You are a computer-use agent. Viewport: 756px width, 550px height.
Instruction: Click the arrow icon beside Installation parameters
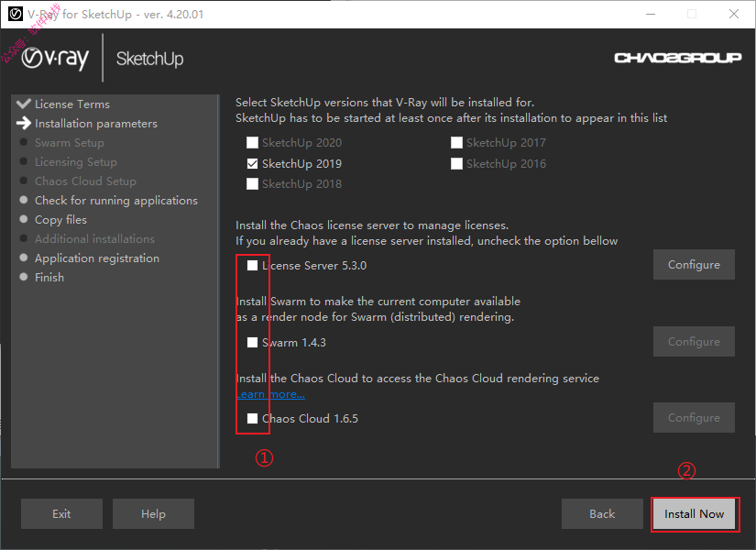click(x=24, y=123)
